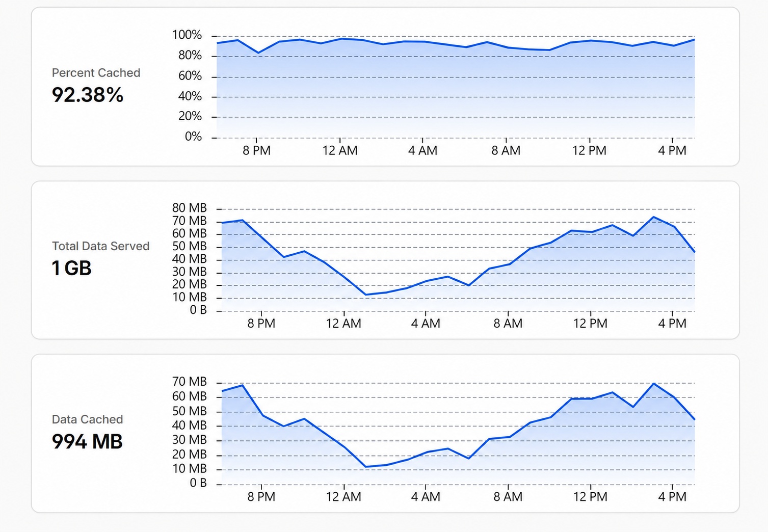768x532 pixels.
Task: Click 12 PM on the Percent Cached chart
Action: 589,150
